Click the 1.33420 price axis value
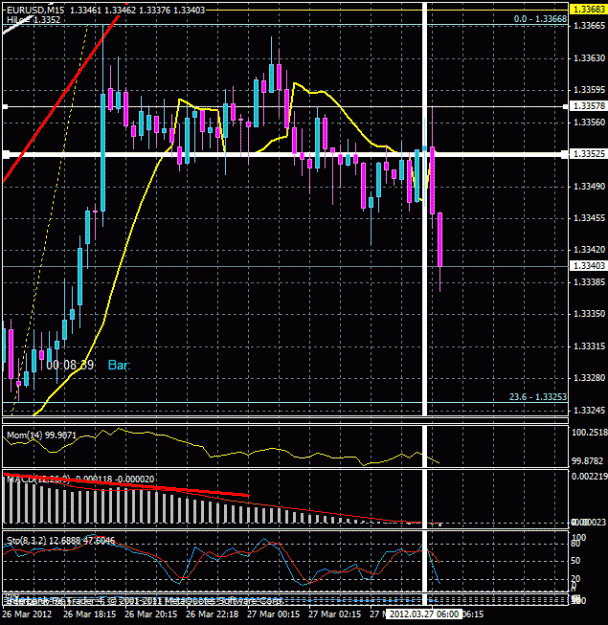The height and width of the screenshot is (625, 608). [x=589, y=250]
